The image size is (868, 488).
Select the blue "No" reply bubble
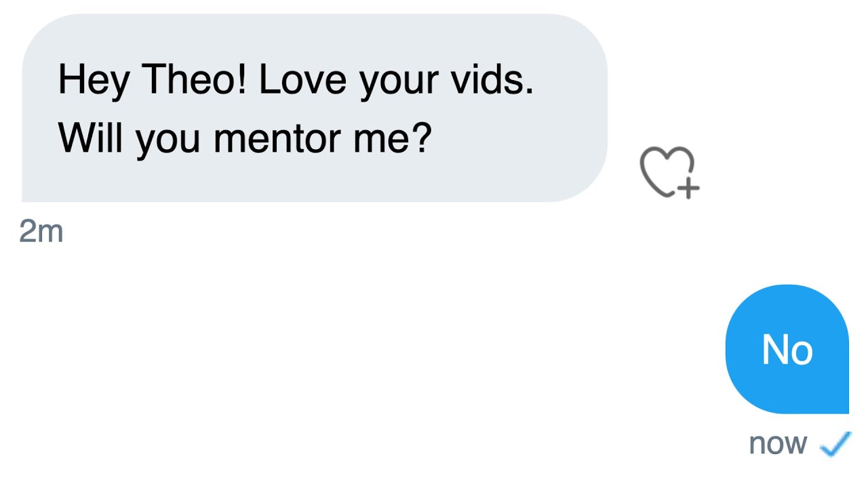[x=787, y=348]
